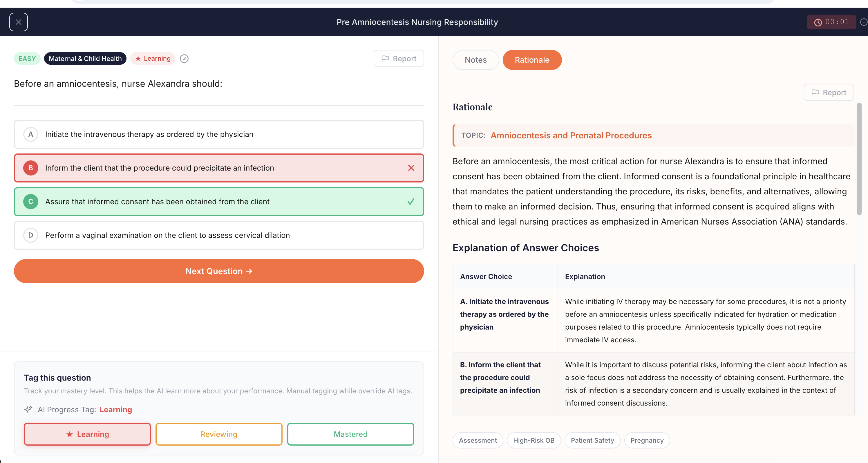The image size is (868, 463).
Task: Select answer option D about vaginal examination
Action: pos(218,235)
